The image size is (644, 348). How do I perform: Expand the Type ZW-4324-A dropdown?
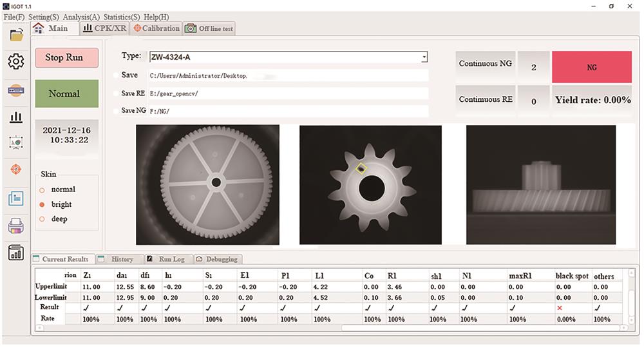(x=424, y=57)
